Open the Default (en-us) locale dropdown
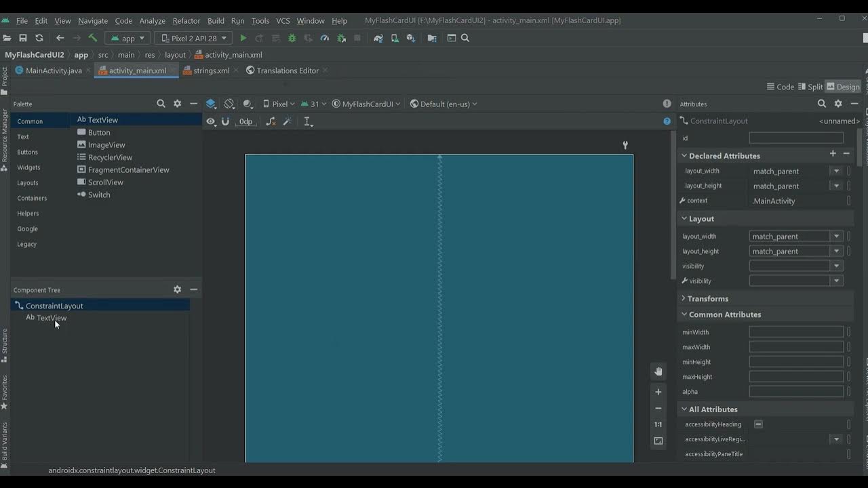 [443, 104]
